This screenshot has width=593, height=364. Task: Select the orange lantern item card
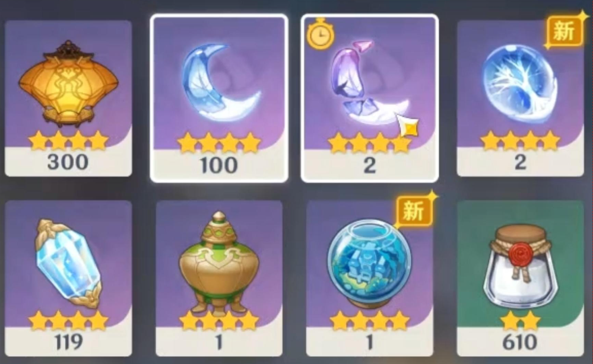click(x=68, y=98)
